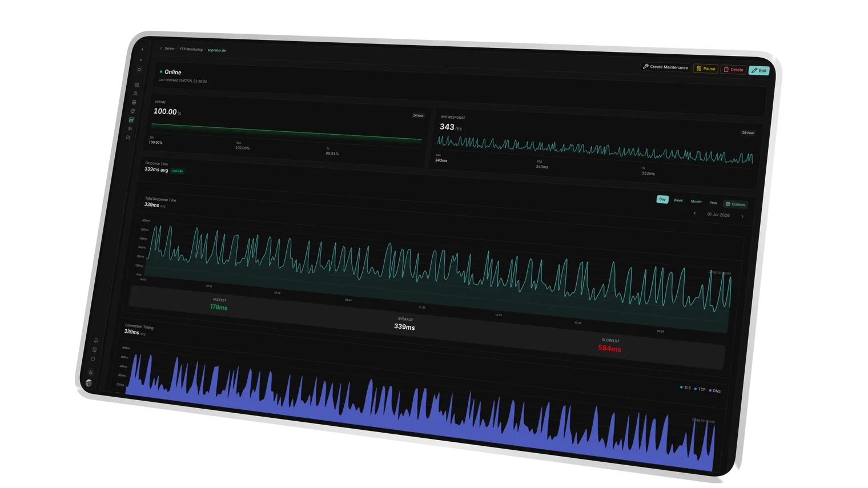Click the 1y response value 352ms

[648, 174]
